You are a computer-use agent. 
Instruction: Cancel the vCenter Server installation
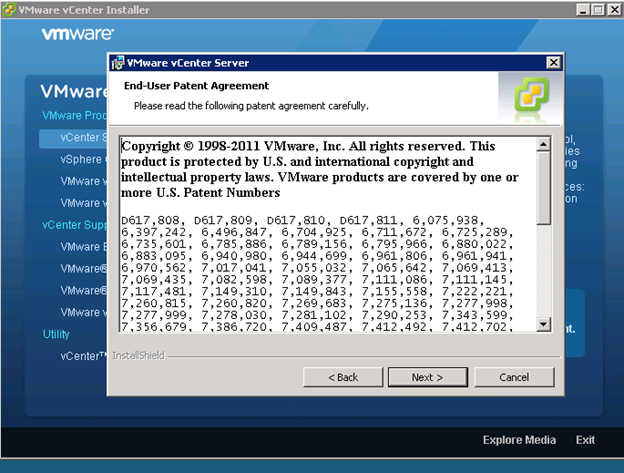[514, 377]
